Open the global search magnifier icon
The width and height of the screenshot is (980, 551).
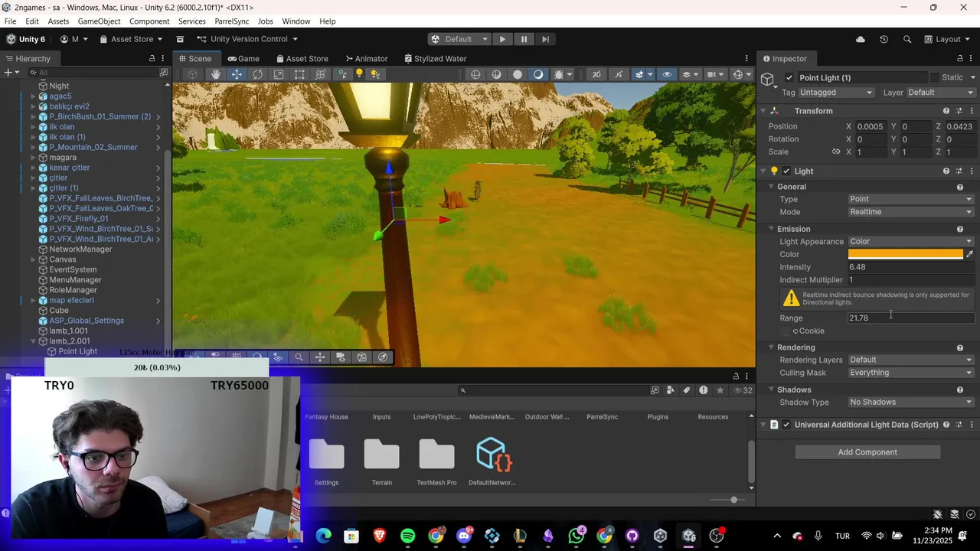click(907, 39)
